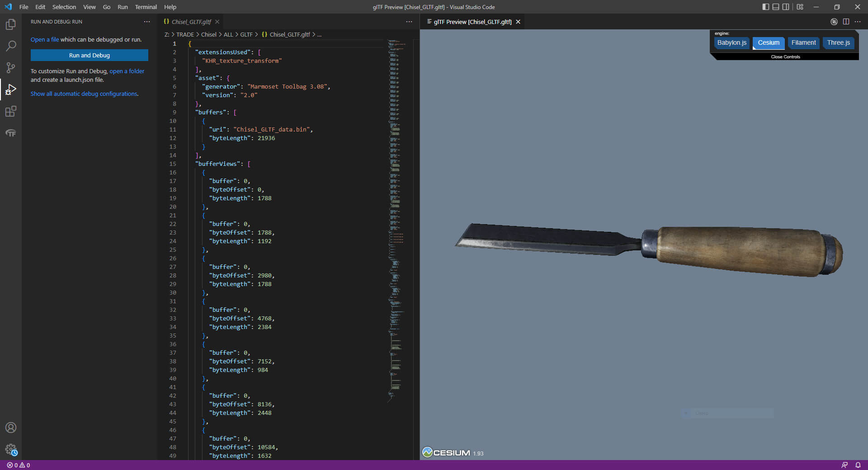Open the Accounts menu icon
The height and width of the screenshot is (470, 868).
11,428
